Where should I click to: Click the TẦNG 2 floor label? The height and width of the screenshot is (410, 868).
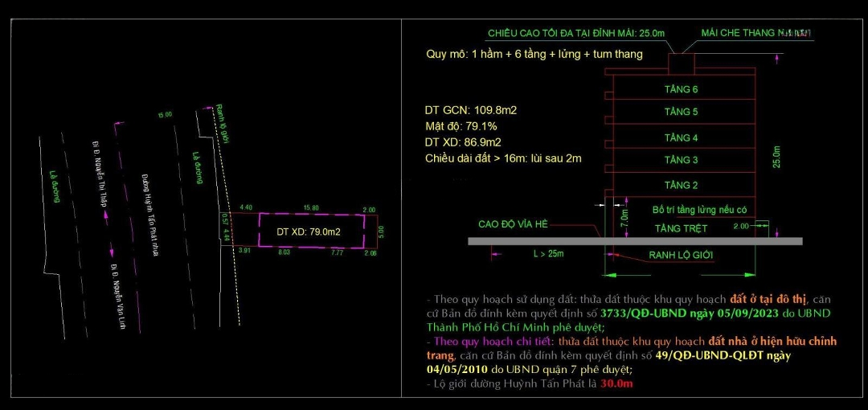[681, 186]
